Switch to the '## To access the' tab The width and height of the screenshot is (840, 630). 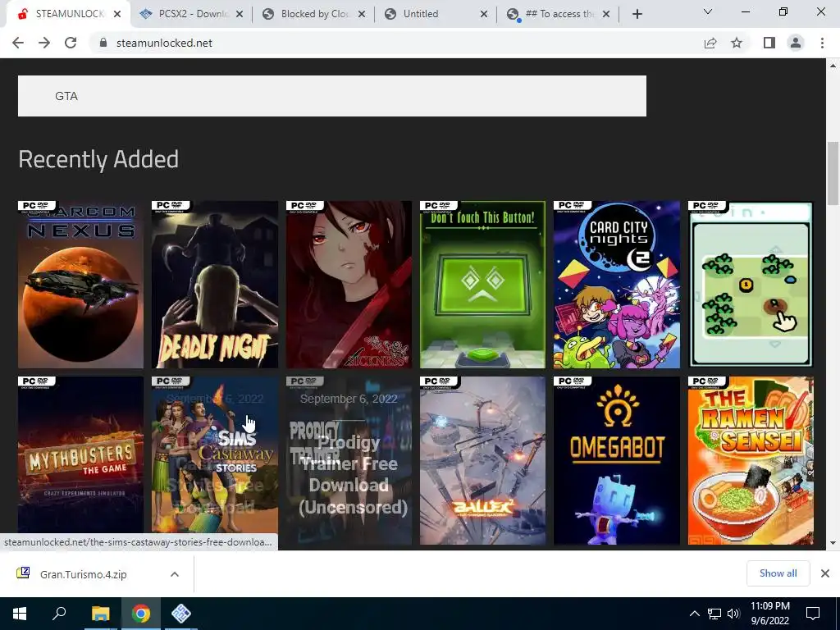(x=558, y=14)
